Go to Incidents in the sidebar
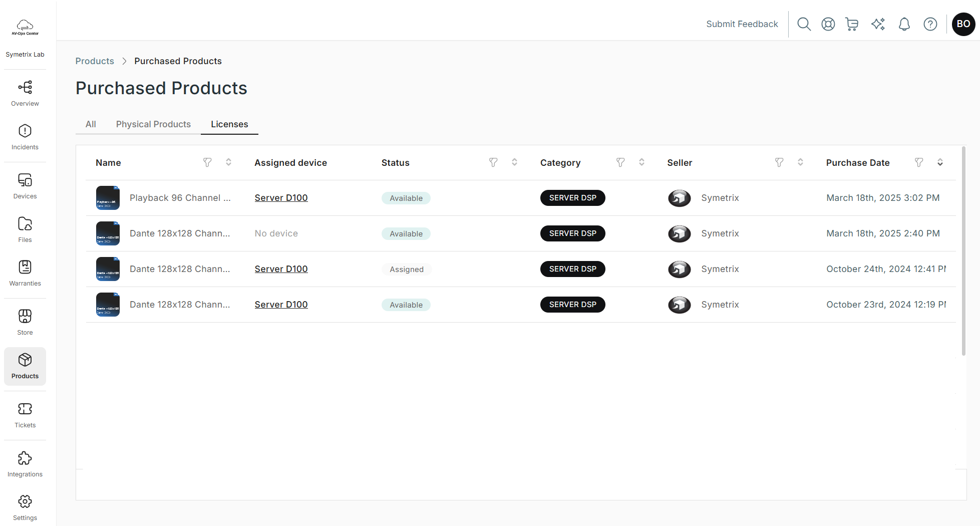The width and height of the screenshot is (980, 526). (25, 137)
